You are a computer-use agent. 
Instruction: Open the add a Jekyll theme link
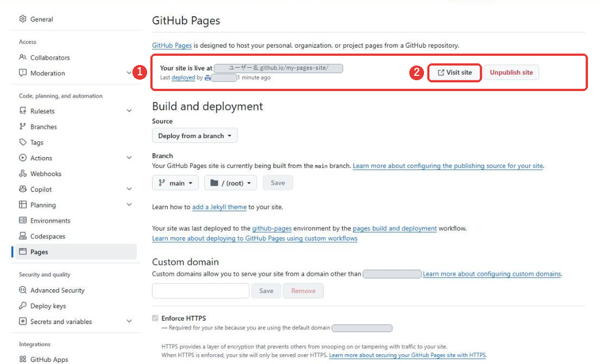tap(219, 207)
